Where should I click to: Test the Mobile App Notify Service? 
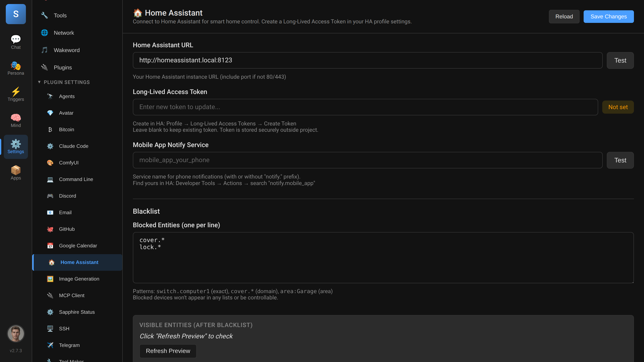pyautogui.click(x=620, y=160)
